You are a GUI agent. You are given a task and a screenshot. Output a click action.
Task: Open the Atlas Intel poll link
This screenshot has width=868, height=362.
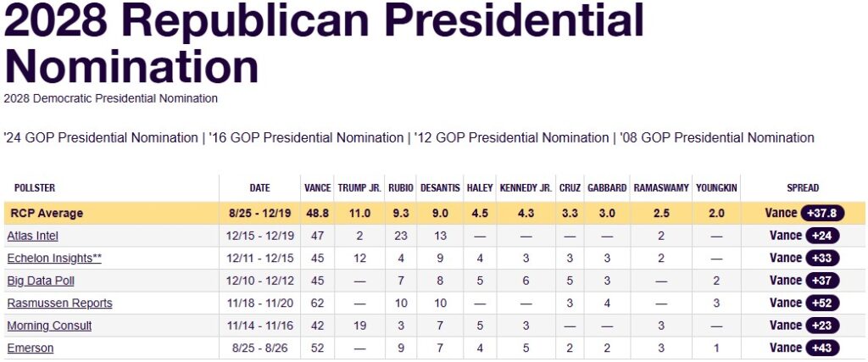pos(32,236)
